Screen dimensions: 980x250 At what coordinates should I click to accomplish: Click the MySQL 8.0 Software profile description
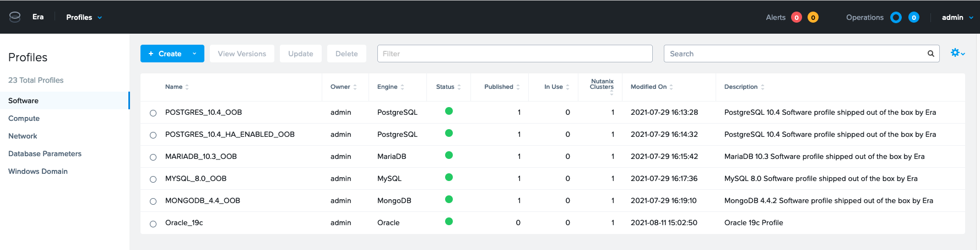[821, 179]
